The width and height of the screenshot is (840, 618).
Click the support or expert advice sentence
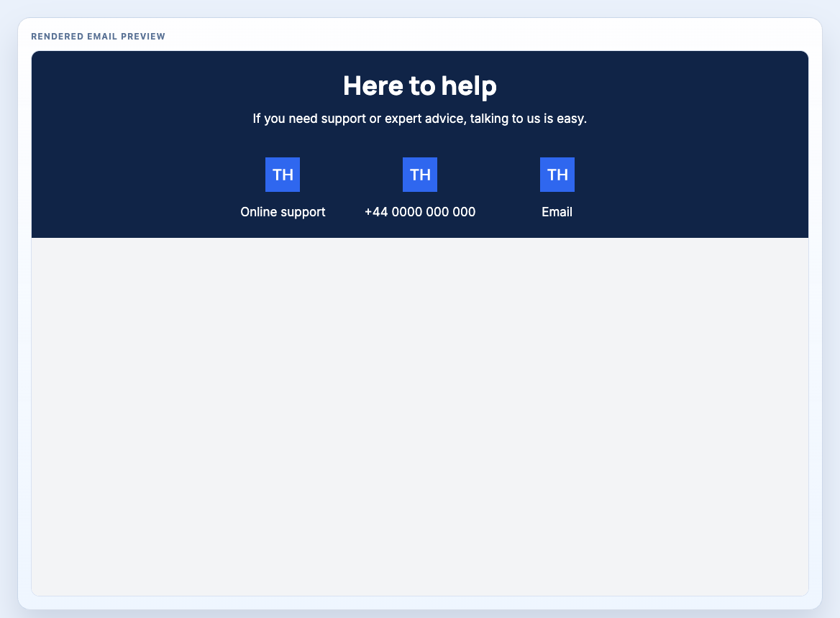coord(420,119)
